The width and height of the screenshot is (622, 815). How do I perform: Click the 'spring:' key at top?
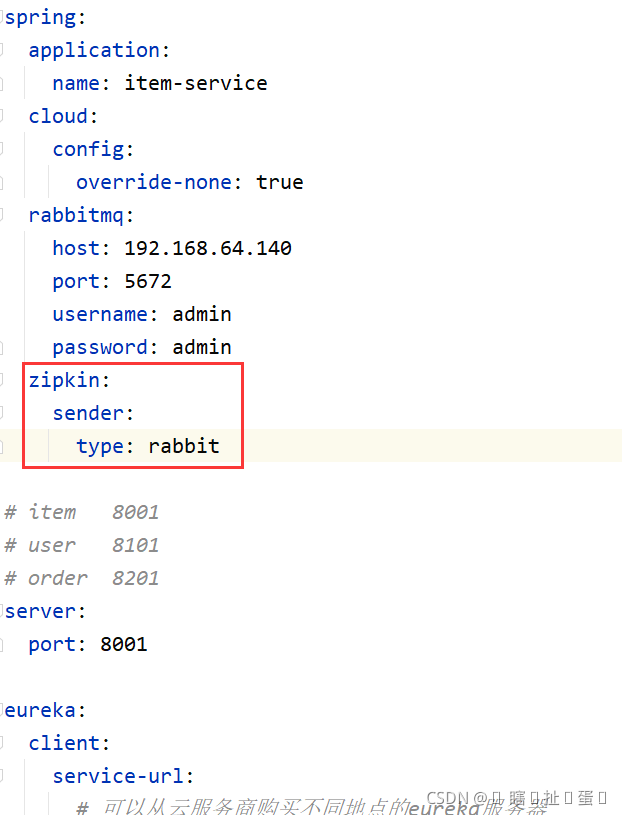(45, 18)
